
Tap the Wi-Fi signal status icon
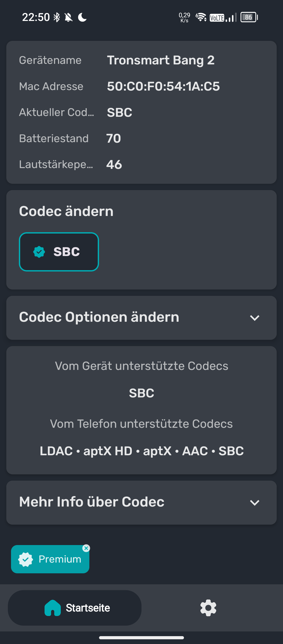tap(201, 17)
